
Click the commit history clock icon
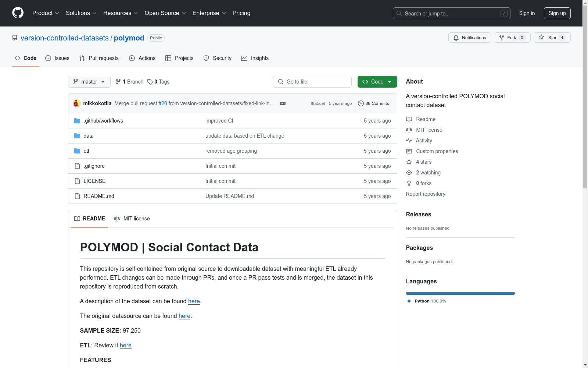pyautogui.click(x=360, y=103)
